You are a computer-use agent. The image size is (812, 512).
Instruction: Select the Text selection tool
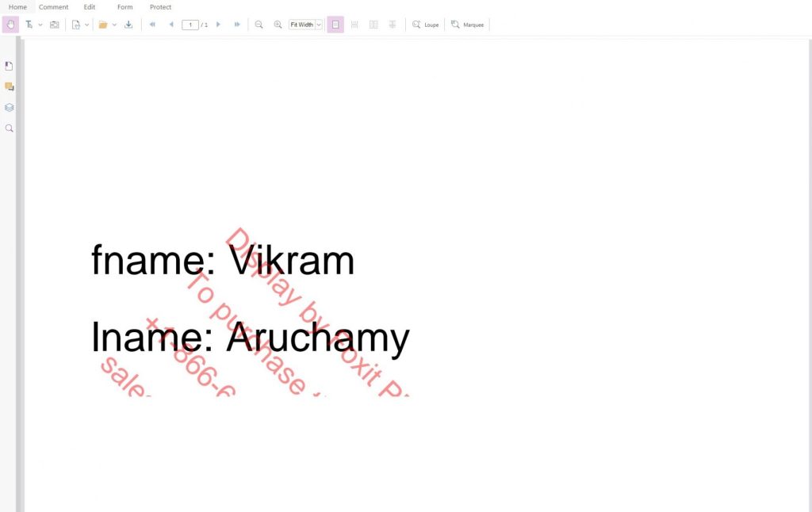[x=29, y=25]
